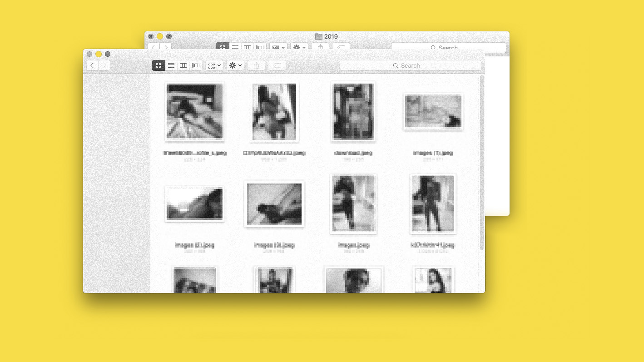Screen dimensions: 644x362
Task: Click the Search field in the front window
Action: 411,65
